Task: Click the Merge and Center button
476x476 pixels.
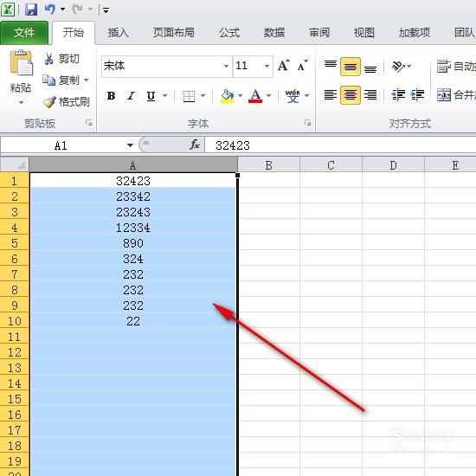Action: [456, 95]
